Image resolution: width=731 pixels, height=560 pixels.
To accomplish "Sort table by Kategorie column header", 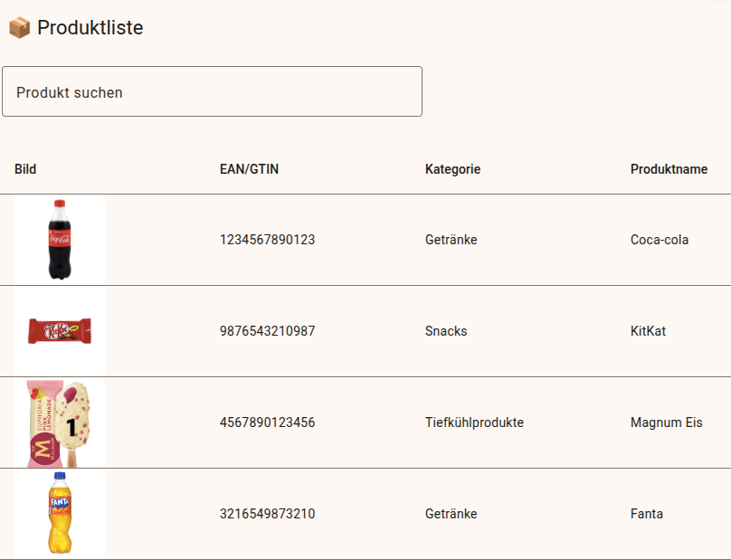I will click(452, 169).
